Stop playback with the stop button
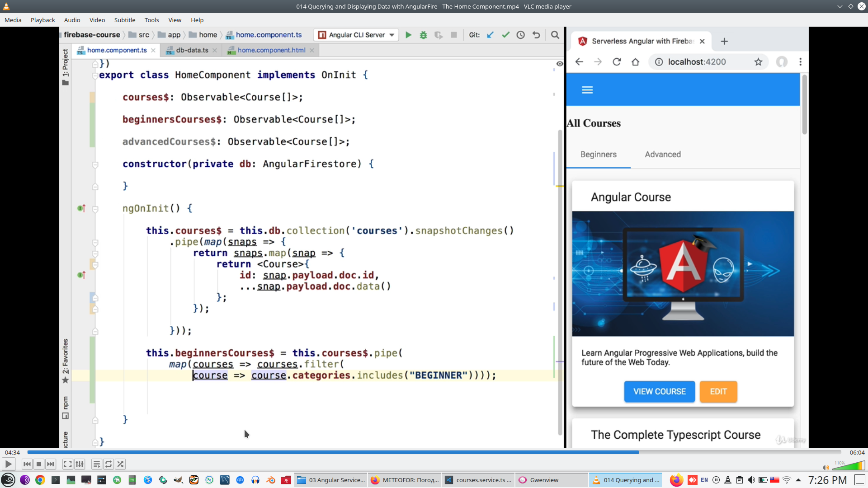Screen dimensions: 868x488 pyautogui.click(x=39, y=464)
